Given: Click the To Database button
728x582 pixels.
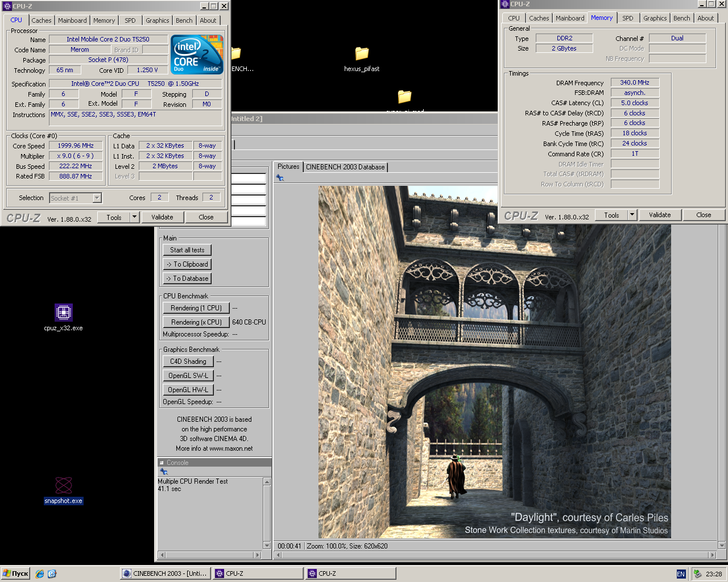Looking at the screenshot, I should 187,278.
